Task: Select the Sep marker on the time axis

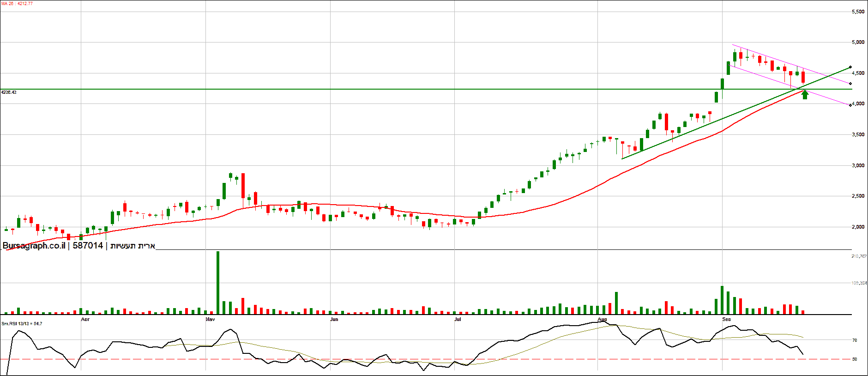Action: (726, 319)
